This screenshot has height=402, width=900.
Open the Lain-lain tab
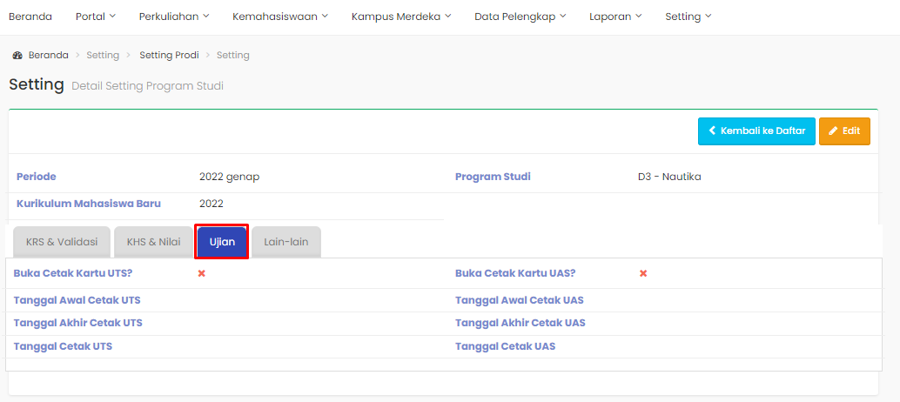pos(285,242)
